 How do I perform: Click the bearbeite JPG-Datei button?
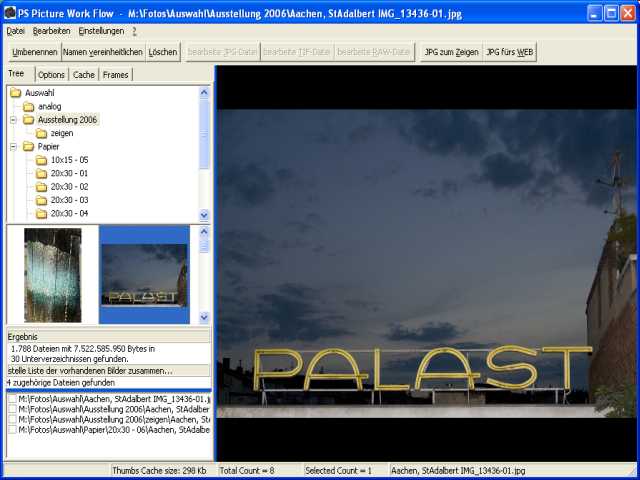click(x=222, y=52)
